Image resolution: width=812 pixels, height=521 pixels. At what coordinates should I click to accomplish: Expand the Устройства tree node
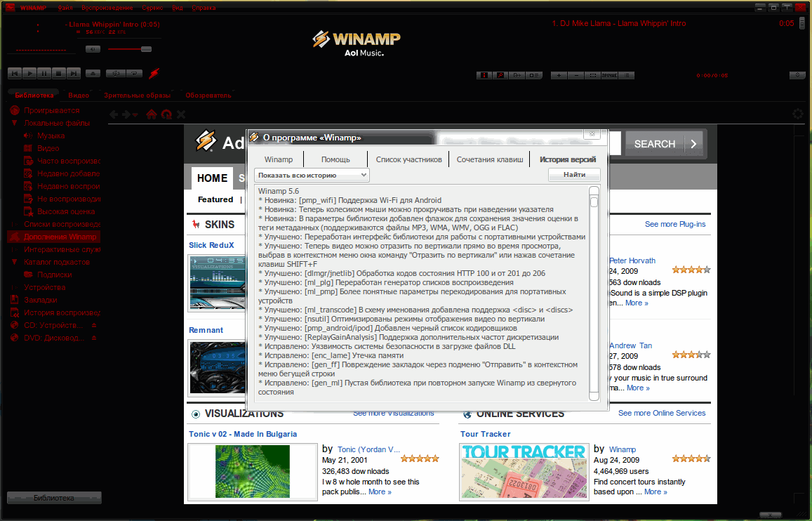click(x=15, y=287)
